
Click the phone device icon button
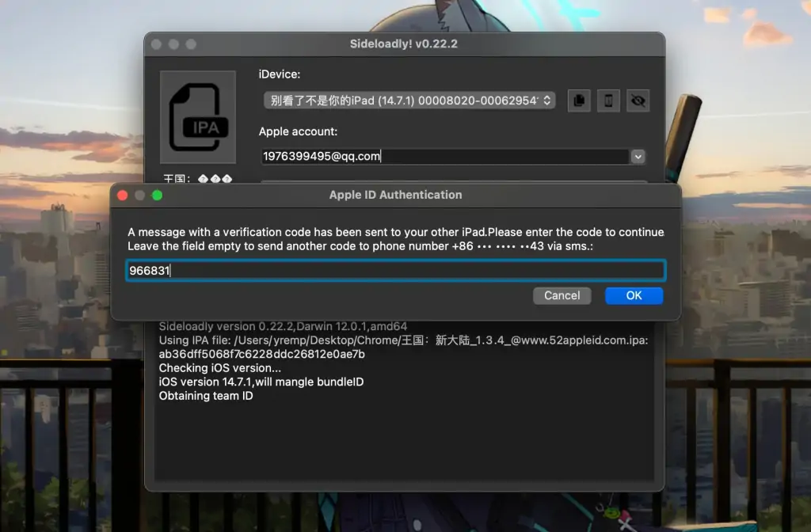coord(608,101)
